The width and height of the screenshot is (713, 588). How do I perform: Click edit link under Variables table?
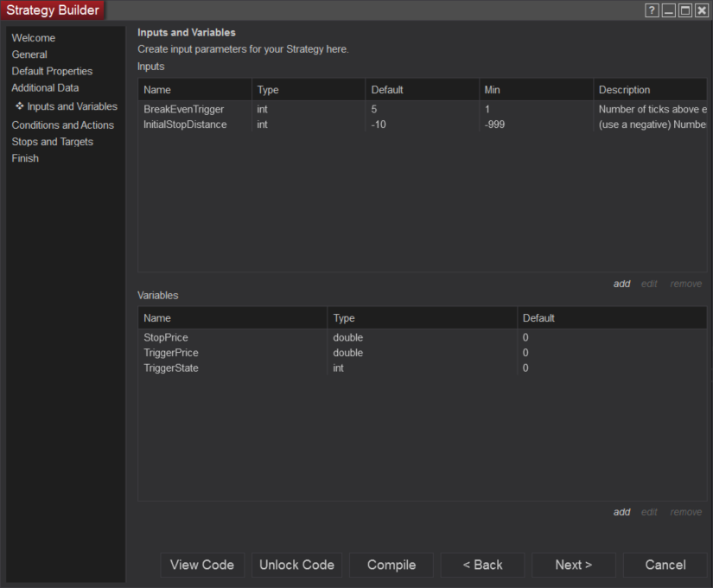[649, 512]
